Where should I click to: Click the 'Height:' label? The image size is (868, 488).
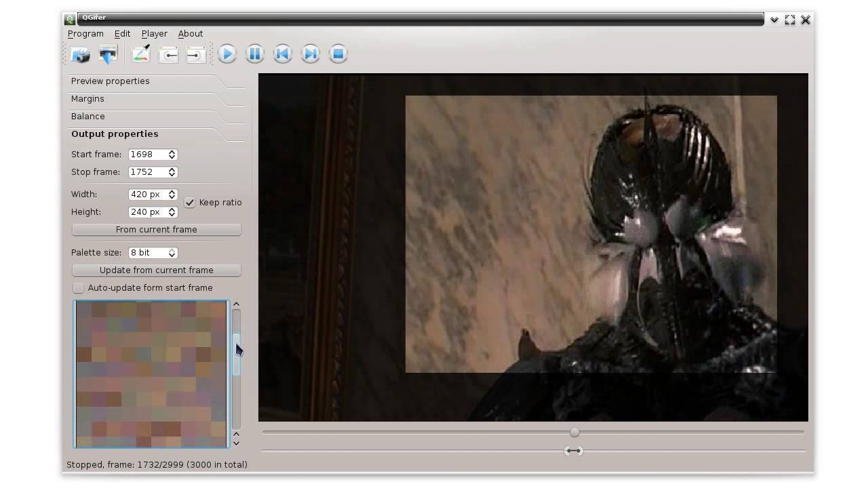86,212
